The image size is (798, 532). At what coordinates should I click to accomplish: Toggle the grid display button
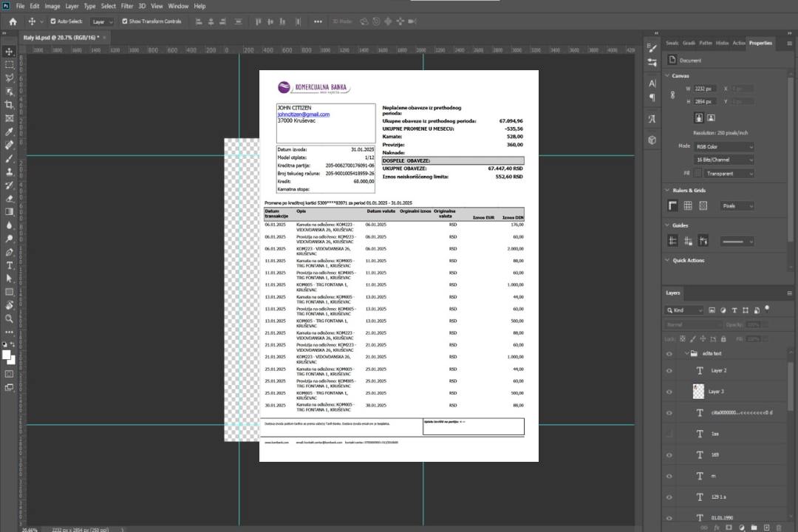[x=688, y=205]
